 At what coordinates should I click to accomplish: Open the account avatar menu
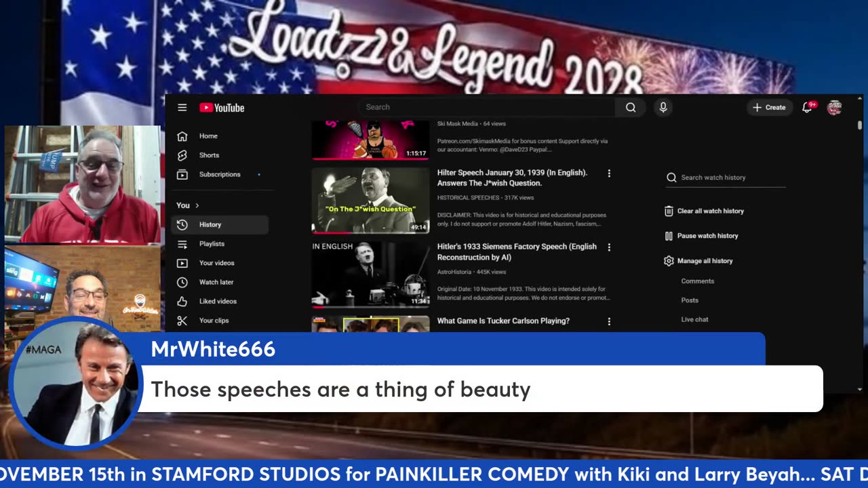(835, 107)
